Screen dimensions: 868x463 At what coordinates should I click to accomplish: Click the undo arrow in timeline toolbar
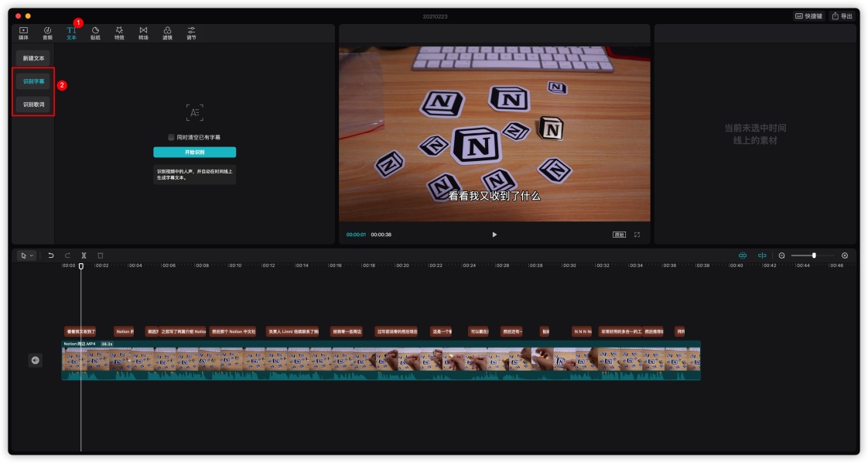point(51,256)
